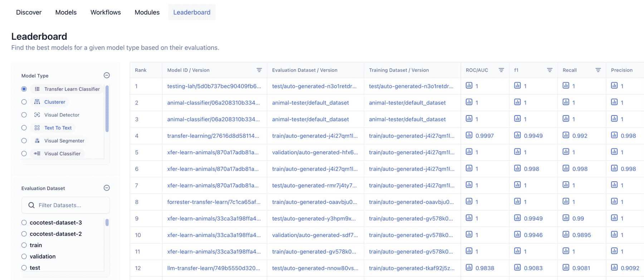Collapse the Model Type section
644x280 pixels.
tap(107, 75)
